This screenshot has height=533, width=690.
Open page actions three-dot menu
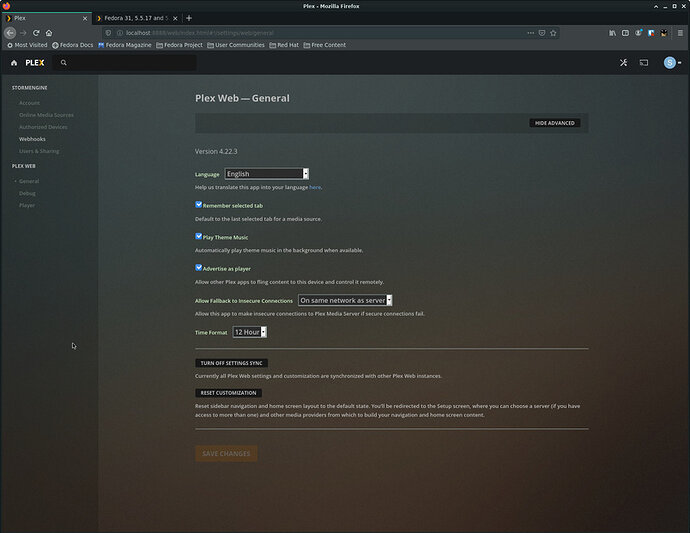[531, 33]
